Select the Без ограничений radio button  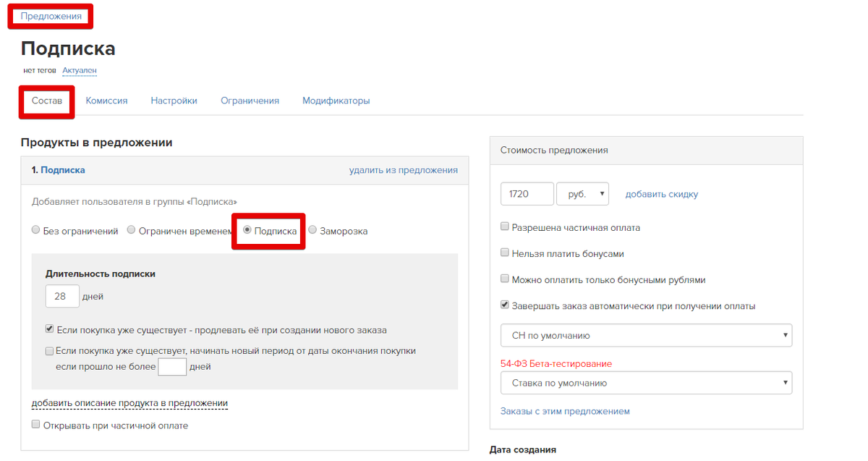36,231
